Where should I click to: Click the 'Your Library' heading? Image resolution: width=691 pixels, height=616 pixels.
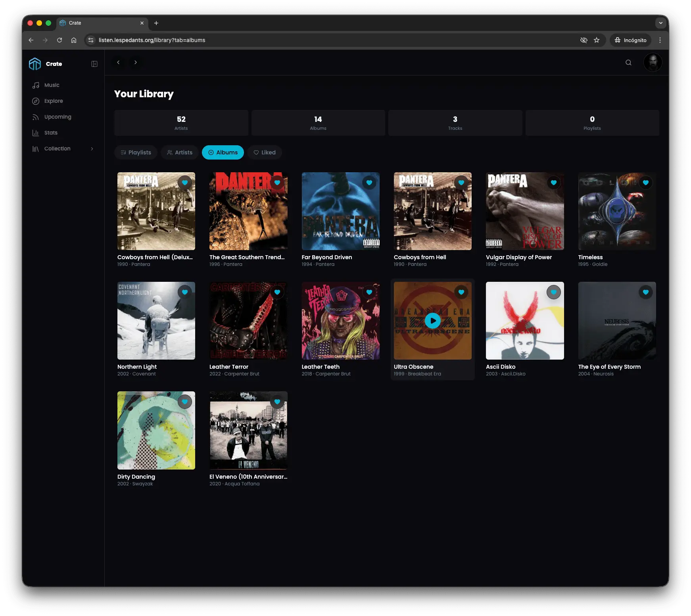pyautogui.click(x=144, y=94)
